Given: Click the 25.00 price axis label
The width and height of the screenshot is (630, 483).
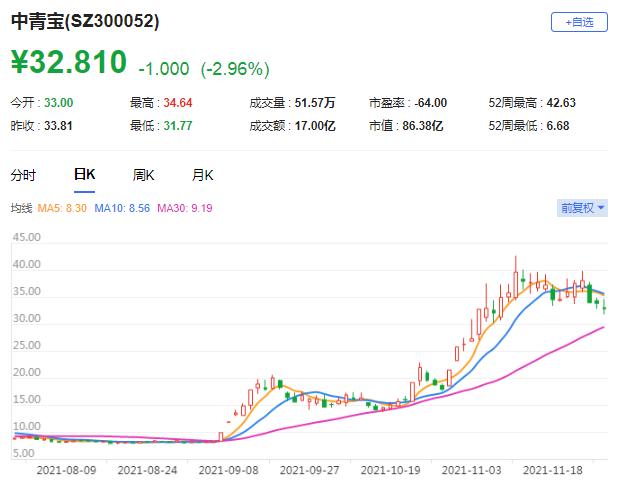Looking at the screenshot, I should (x=27, y=345).
